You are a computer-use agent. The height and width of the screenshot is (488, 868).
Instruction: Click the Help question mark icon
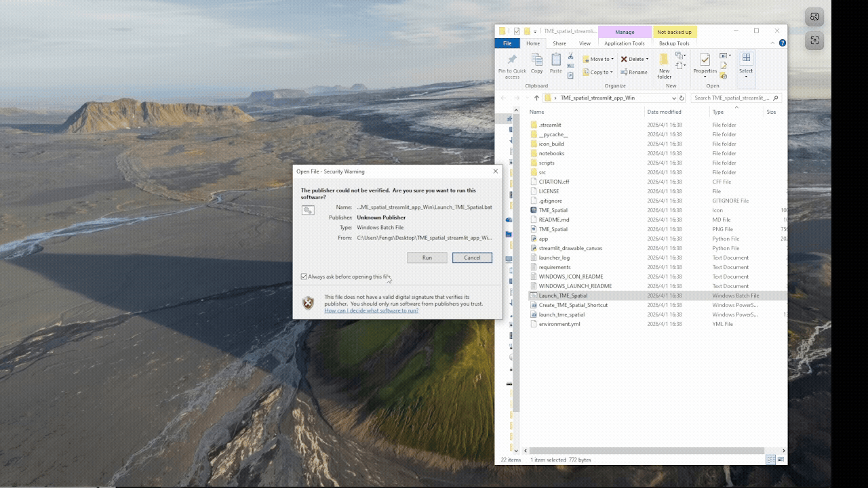(782, 43)
